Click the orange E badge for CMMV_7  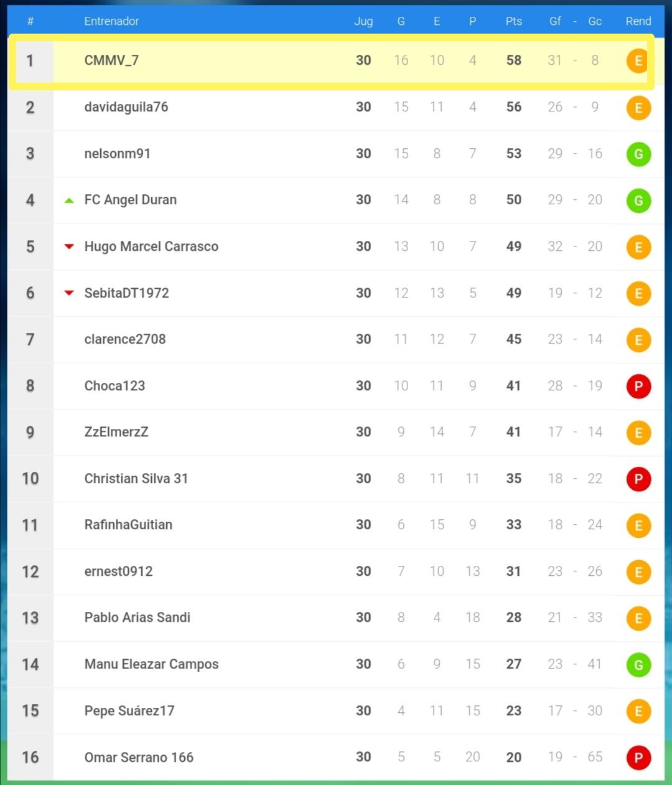point(638,61)
